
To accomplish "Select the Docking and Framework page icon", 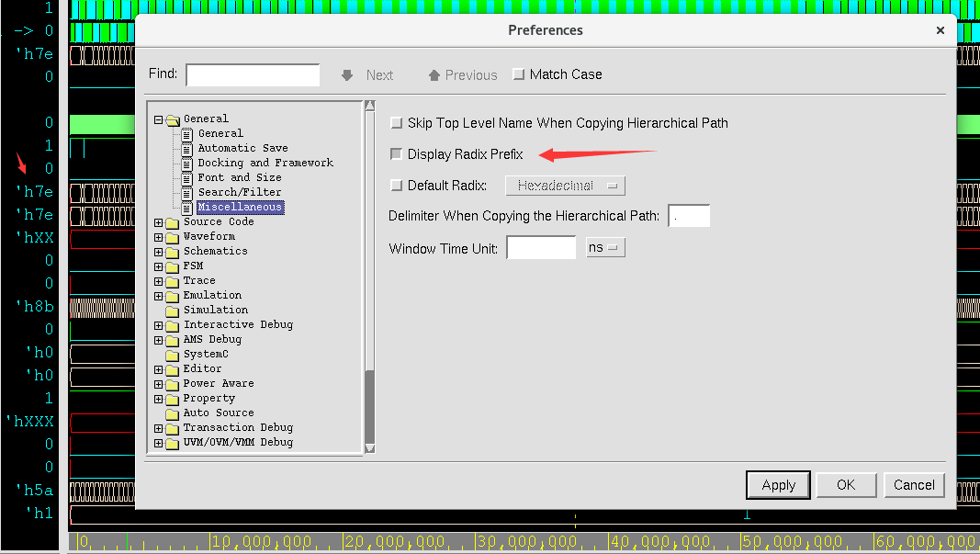I will (187, 163).
